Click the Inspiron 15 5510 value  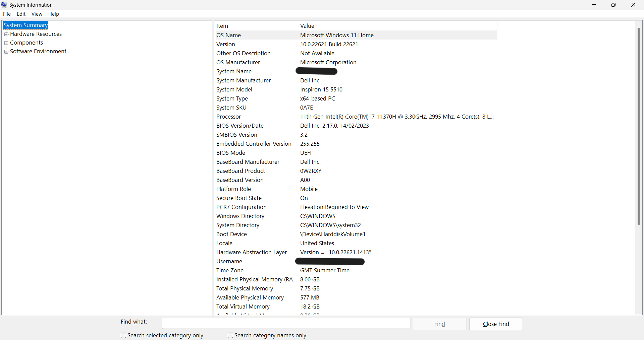coord(321,89)
